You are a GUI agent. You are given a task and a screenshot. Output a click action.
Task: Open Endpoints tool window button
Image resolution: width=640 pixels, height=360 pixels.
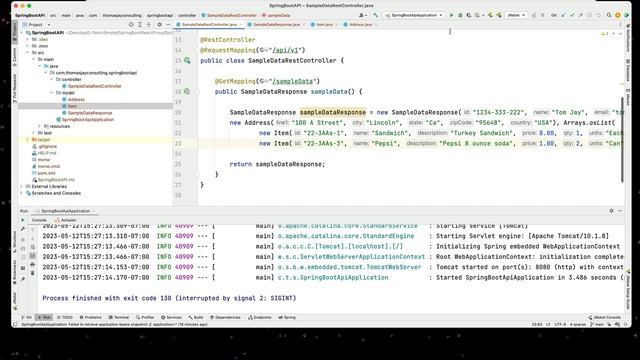point(260,317)
